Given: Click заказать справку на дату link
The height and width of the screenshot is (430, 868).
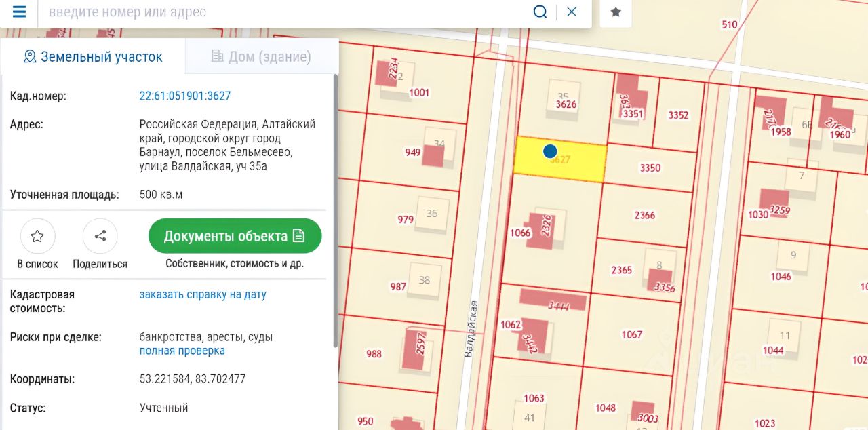Looking at the screenshot, I should click(x=203, y=294).
